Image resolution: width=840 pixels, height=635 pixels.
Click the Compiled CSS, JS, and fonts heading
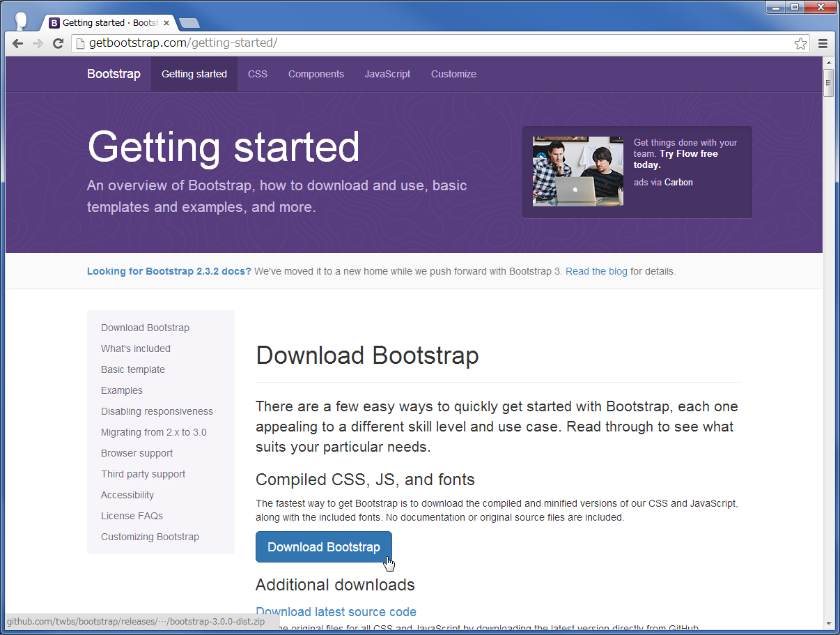click(365, 480)
